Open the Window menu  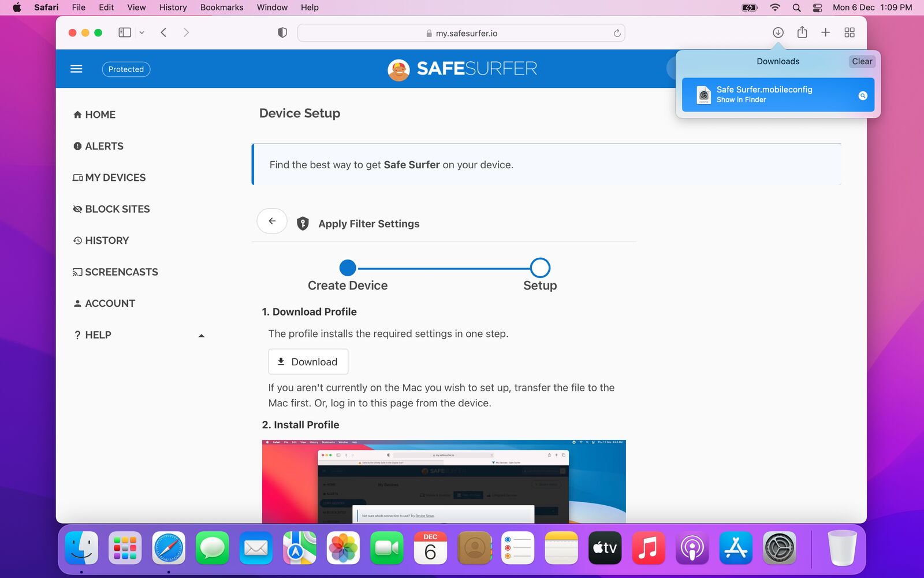[272, 8]
